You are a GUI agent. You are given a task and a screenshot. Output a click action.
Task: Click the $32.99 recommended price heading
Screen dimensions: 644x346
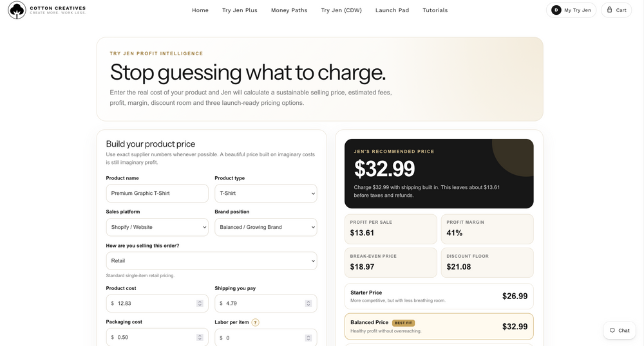point(384,168)
